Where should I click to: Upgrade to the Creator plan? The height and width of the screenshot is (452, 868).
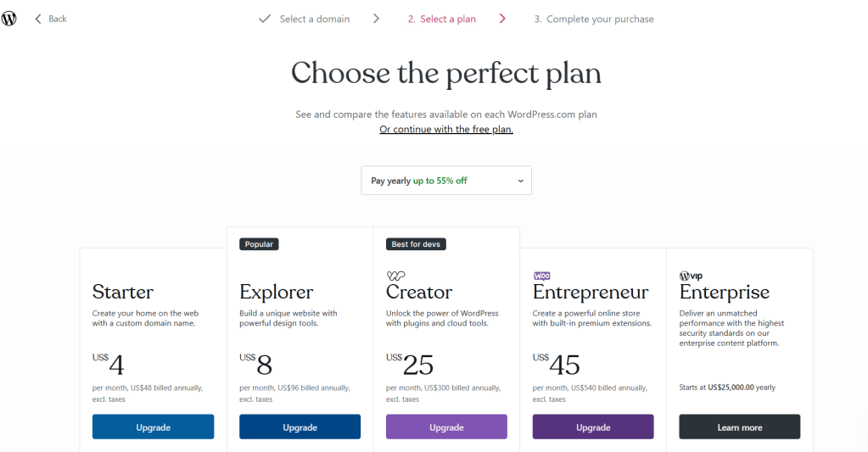pyautogui.click(x=446, y=427)
